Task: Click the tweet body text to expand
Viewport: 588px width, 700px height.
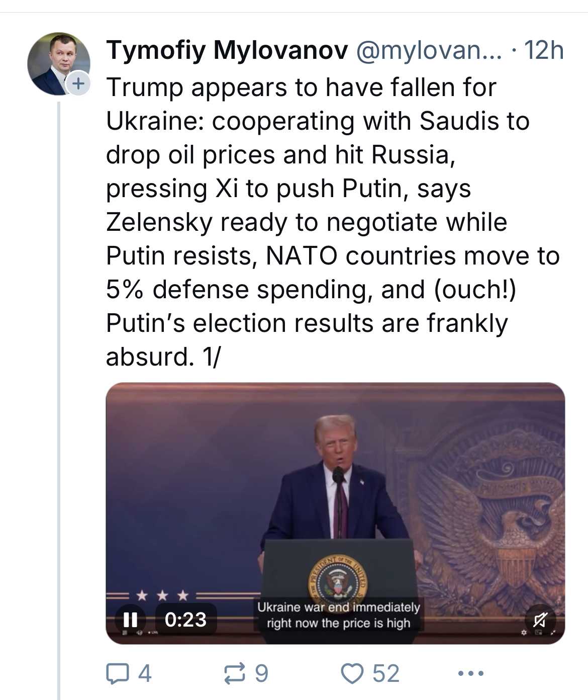Action: [333, 222]
